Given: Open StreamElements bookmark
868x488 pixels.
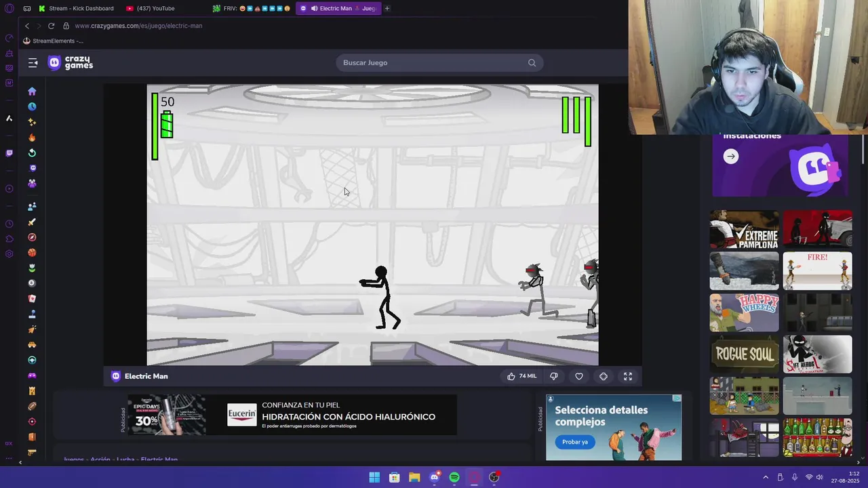Looking at the screenshot, I should [x=53, y=41].
